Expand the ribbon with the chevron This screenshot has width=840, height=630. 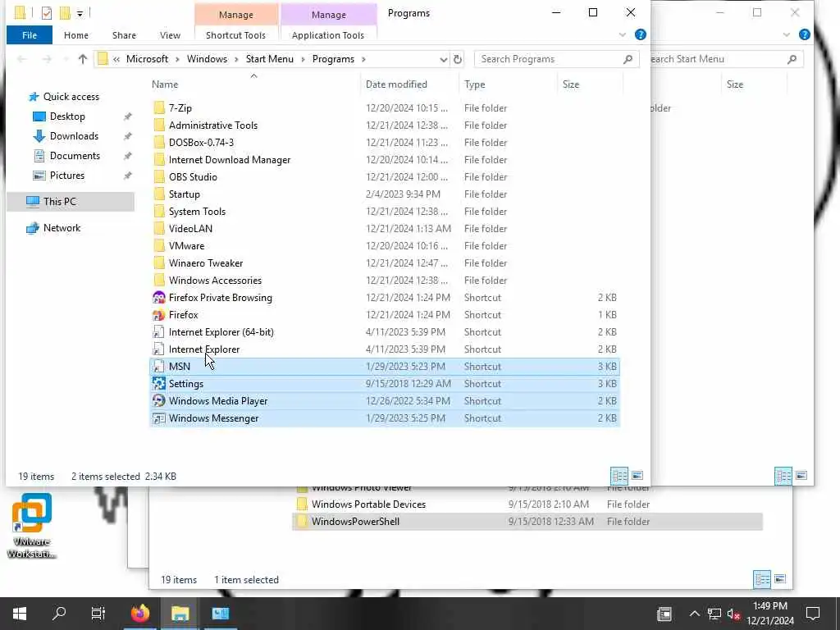click(622, 34)
